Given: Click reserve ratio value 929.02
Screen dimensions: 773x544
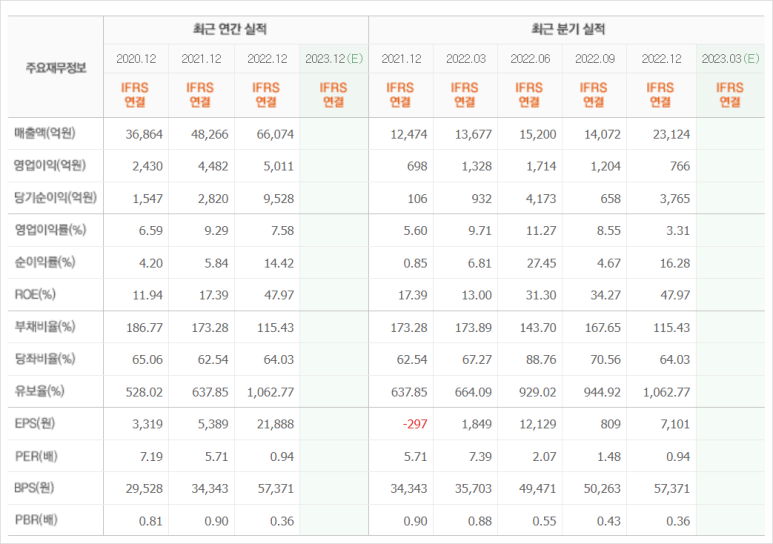Looking at the screenshot, I should coord(538,392).
